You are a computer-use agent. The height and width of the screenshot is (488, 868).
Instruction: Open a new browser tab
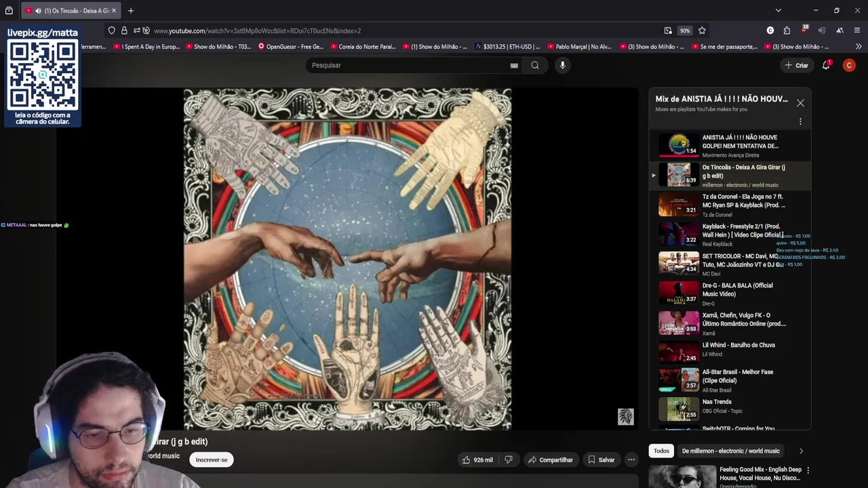(x=131, y=10)
